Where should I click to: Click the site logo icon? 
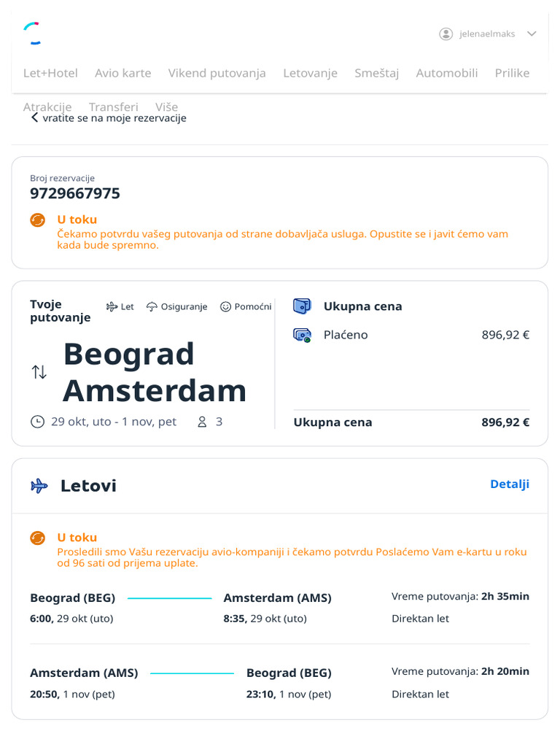click(32, 33)
